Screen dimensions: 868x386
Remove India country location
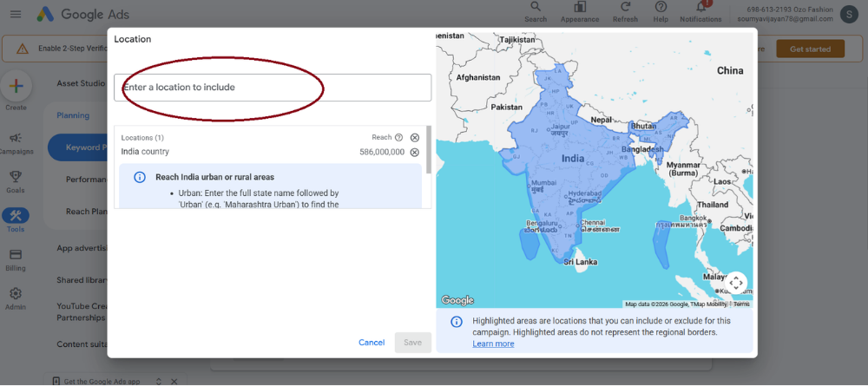415,153
